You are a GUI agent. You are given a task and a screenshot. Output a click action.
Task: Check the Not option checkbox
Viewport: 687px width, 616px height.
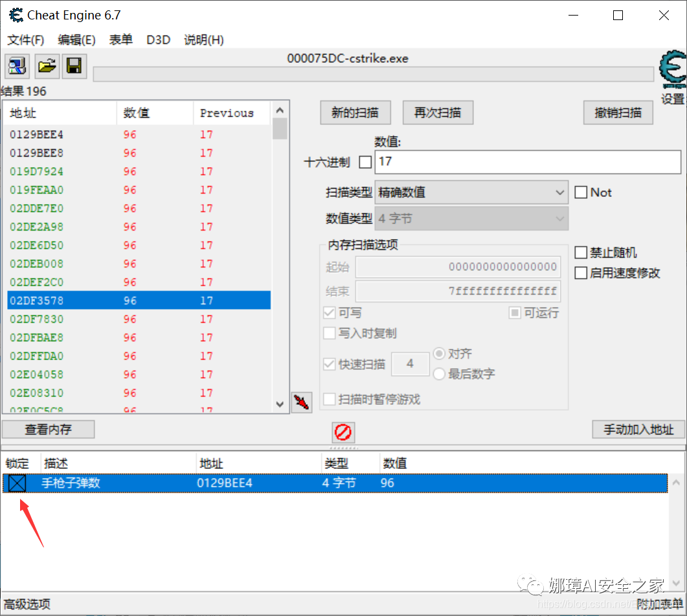point(581,192)
